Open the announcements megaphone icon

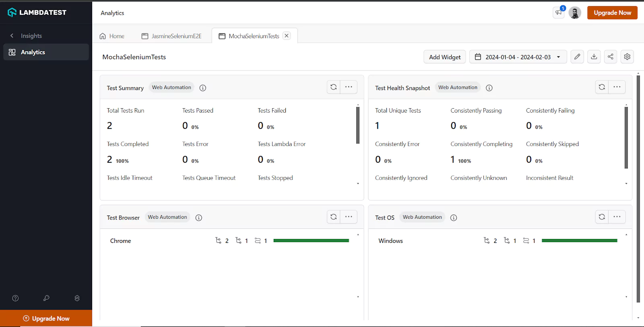pyautogui.click(x=559, y=13)
